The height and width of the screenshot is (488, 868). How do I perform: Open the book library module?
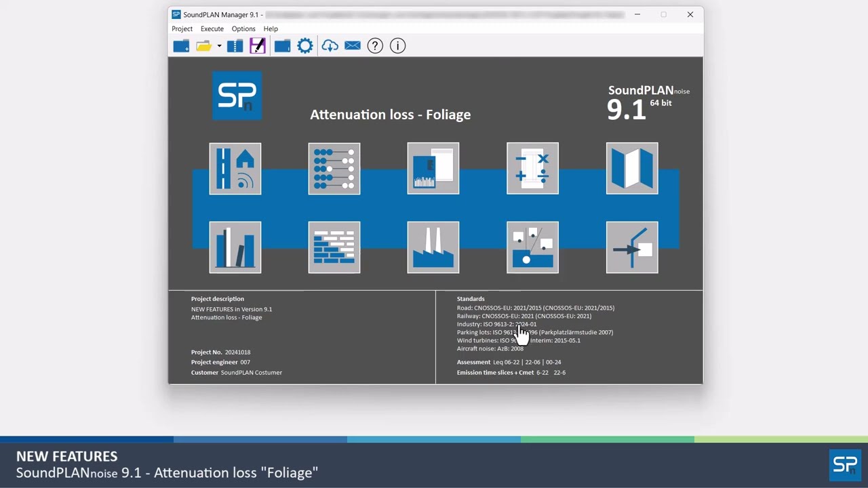[x=235, y=247]
